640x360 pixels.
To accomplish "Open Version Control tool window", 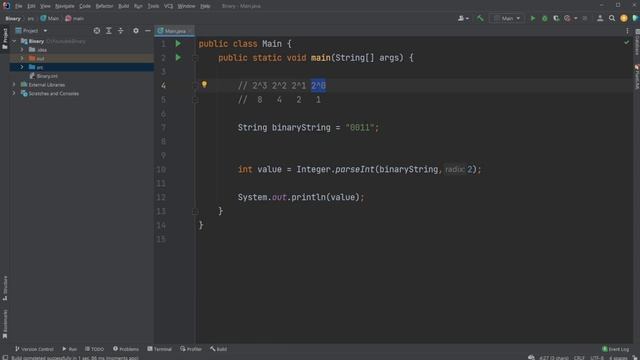I will (x=34, y=349).
